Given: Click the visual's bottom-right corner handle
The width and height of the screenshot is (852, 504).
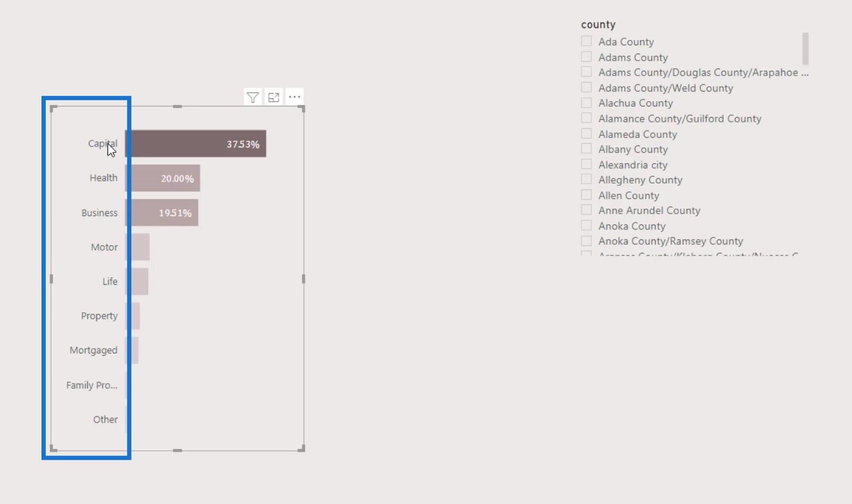Looking at the screenshot, I should click(302, 449).
